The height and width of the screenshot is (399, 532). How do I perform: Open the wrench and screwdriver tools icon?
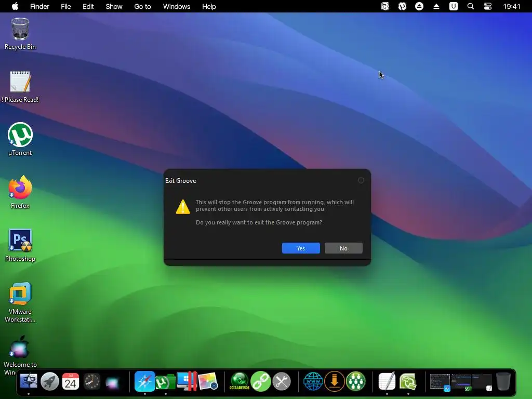[x=282, y=381]
